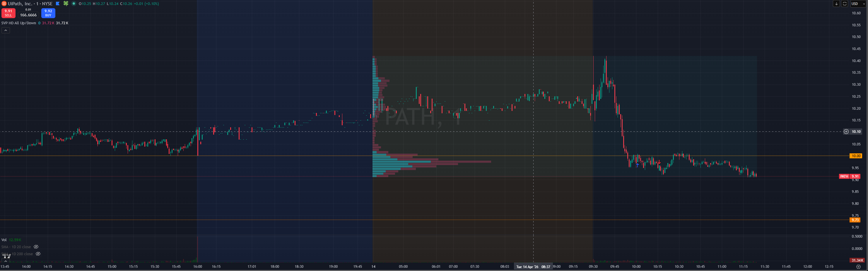Show the SMA 1D 20 close indicator
The height and width of the screenshot is (271, 868).
[36, 247]
